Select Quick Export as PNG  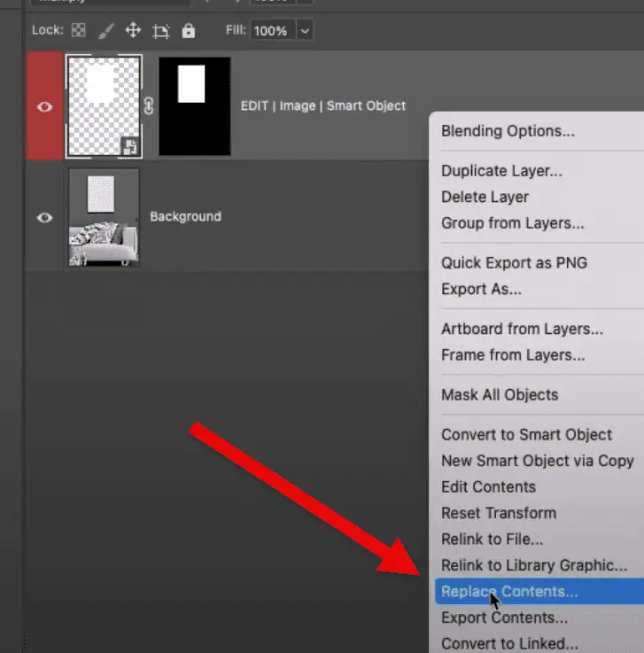(514, 263)
